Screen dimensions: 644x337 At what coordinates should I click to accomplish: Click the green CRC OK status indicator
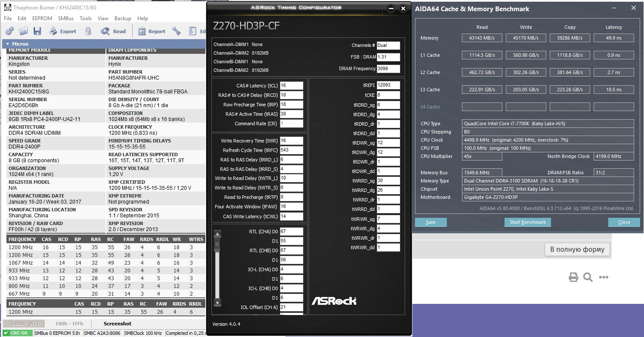(17, 333)
